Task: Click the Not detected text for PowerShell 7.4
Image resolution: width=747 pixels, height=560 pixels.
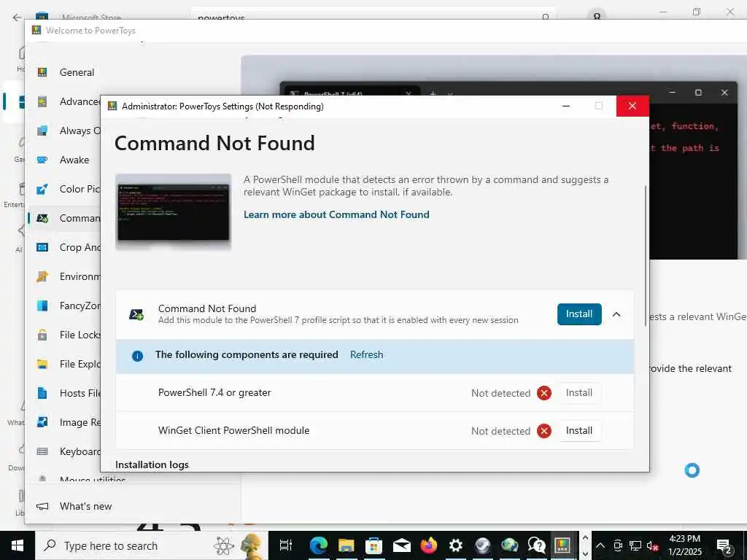Action: [500, 393]
